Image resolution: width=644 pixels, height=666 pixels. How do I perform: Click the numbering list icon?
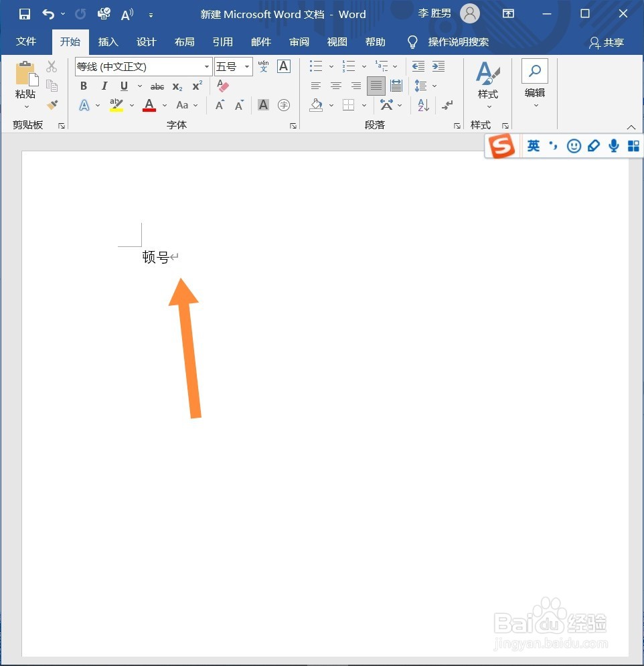pos(348,66)
